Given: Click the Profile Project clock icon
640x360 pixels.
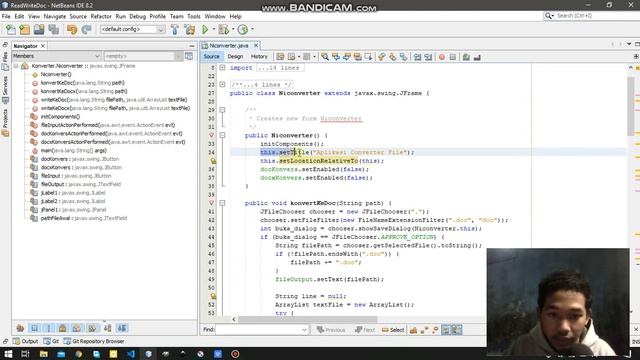Looking at the screenshot, I should tap(243, 29).
